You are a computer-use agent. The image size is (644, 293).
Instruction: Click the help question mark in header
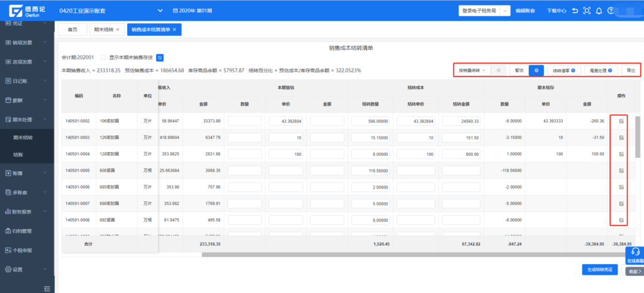(611, 11)
